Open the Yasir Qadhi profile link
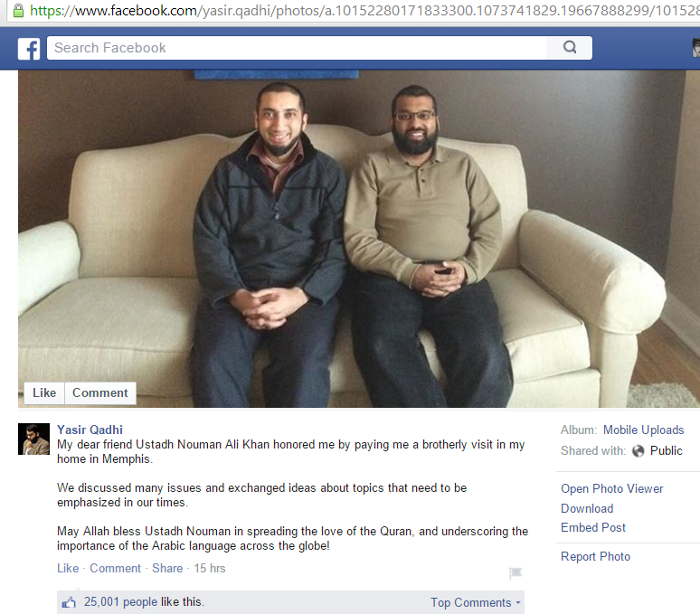The width and height of the screenshot is (700, 614). point(90,430)
